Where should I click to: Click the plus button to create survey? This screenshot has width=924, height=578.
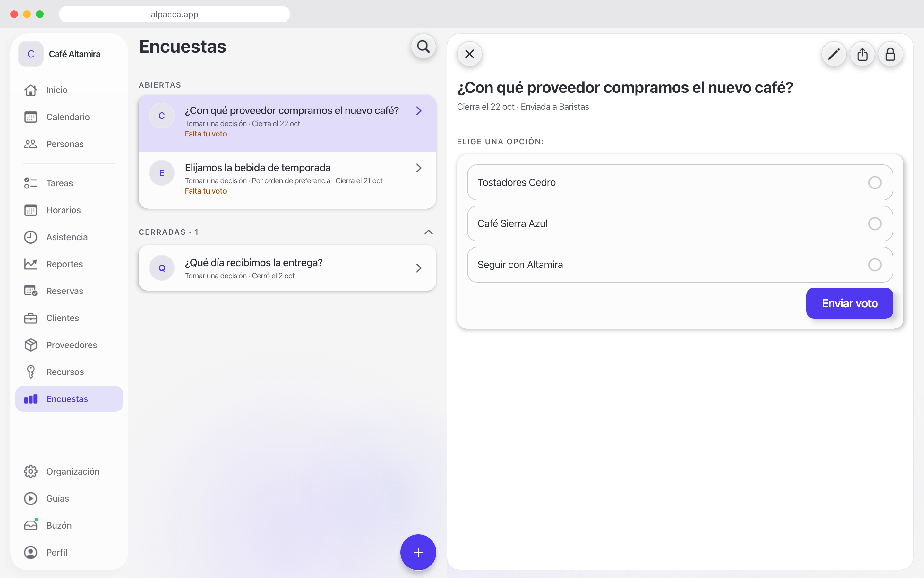418,552
